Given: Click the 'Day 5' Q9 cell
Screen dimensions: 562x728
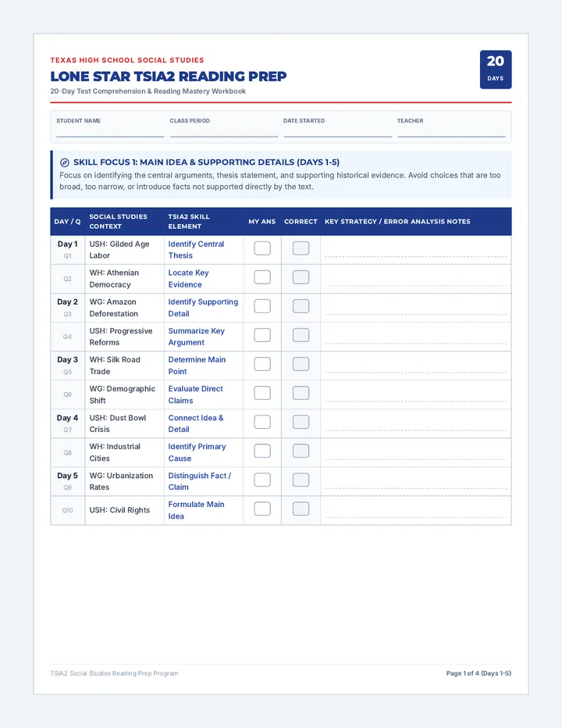Looking at the screenshot, I should (68, 481).
